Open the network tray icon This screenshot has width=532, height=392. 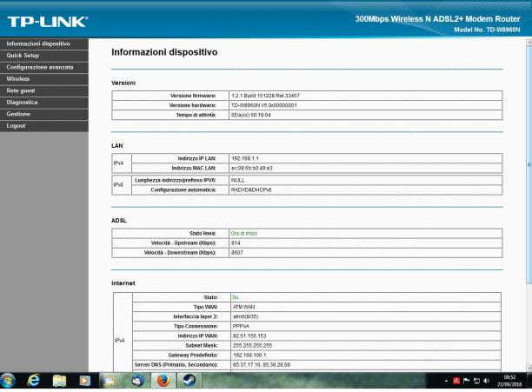pyautogui.click(x=476, y=381)
